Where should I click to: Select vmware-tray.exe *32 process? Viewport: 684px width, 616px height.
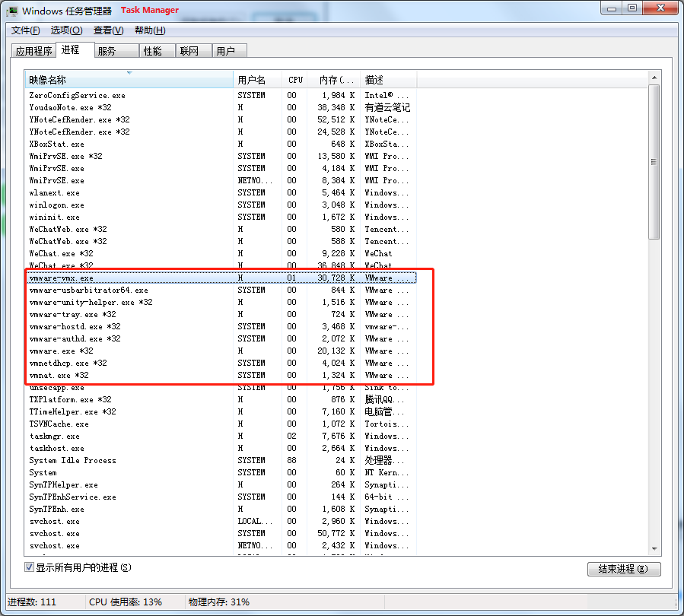(x=221, y=314)
